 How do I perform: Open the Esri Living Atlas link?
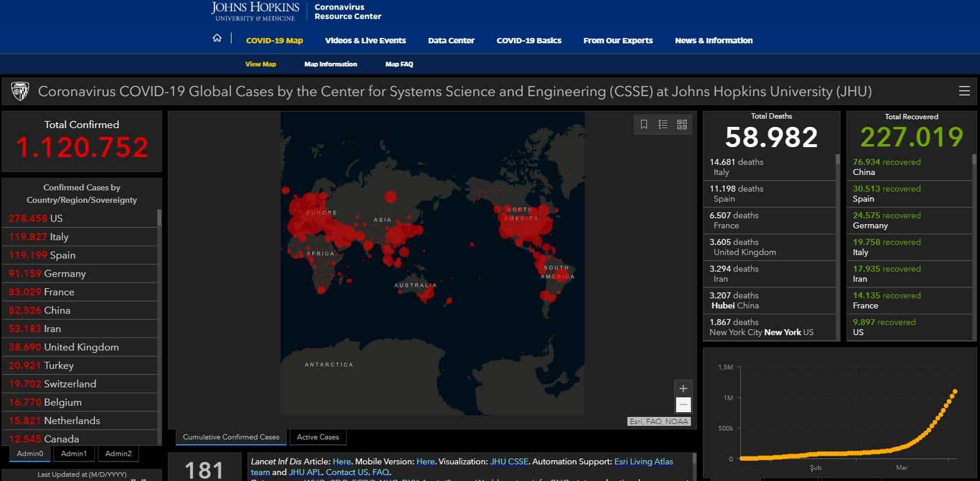(643, 461)
